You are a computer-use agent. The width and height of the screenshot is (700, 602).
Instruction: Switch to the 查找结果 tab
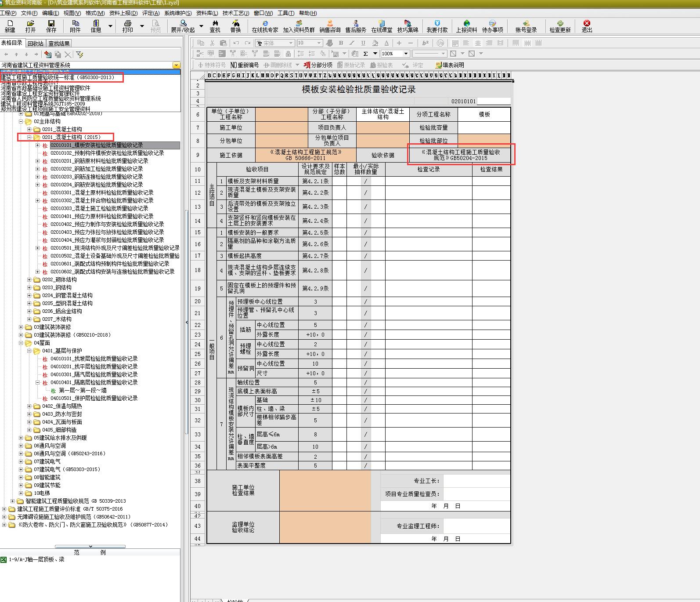(59, 44)
